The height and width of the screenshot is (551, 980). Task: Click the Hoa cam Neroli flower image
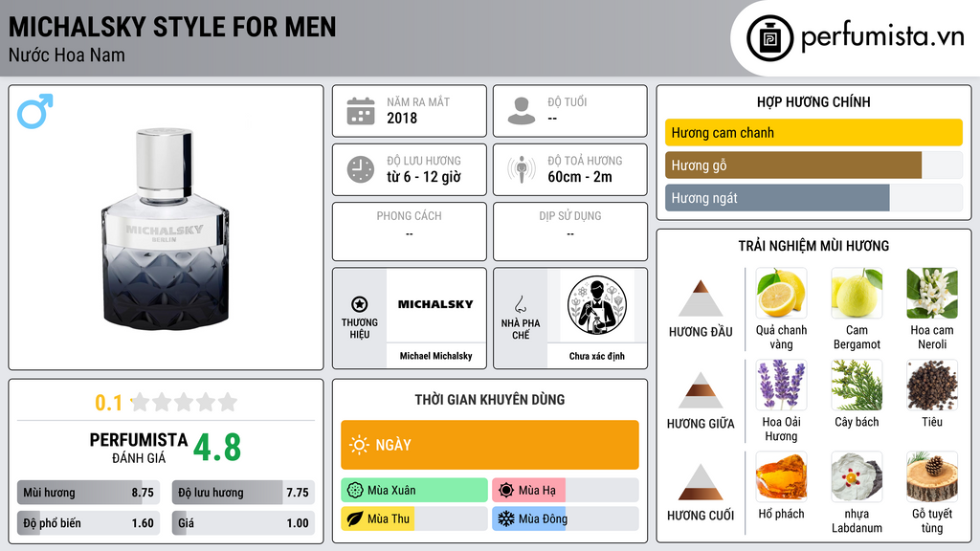(x=932, y=294)
